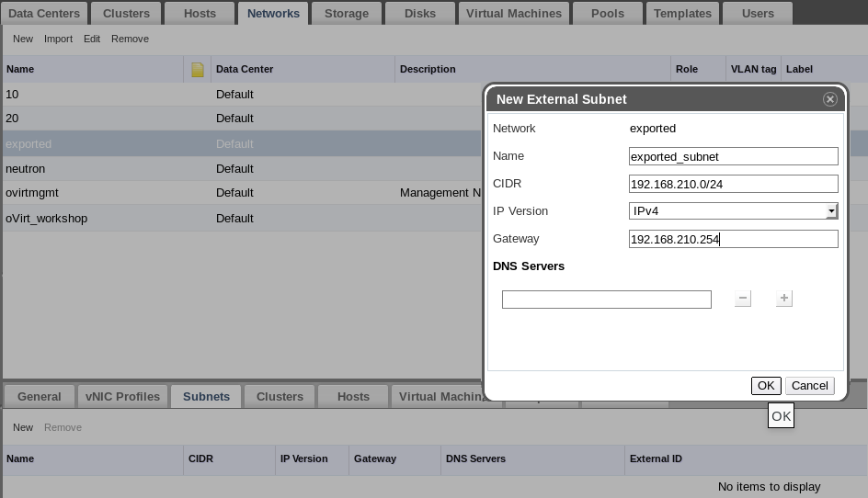The image size is (868, 498).
Task: Open the Data Centers tab
Action: click(x=44, y=13)
